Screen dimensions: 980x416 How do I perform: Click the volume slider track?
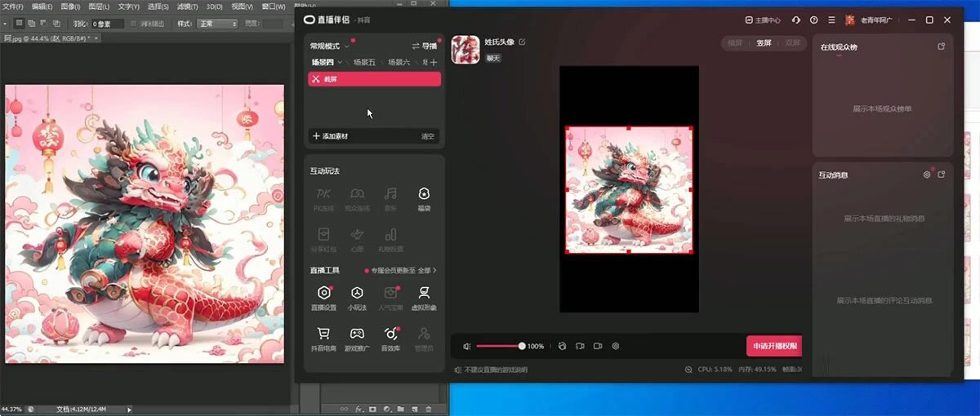498,346
